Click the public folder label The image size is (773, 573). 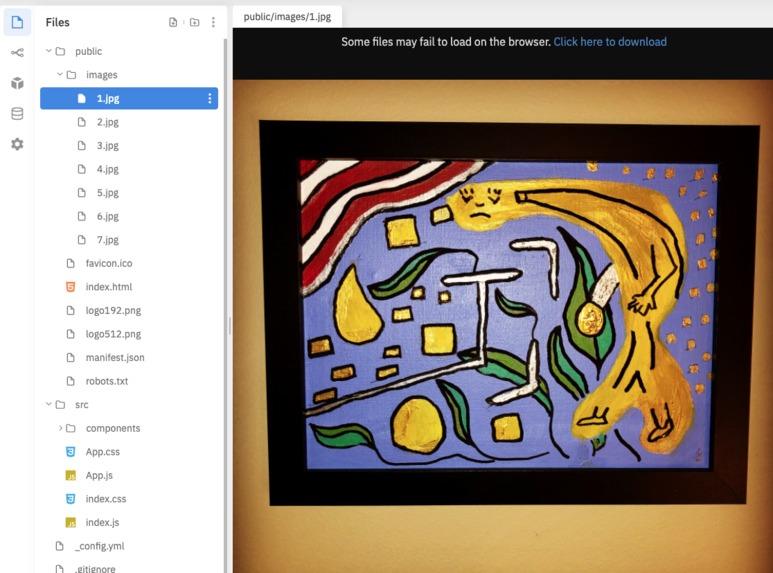point(89,51)
